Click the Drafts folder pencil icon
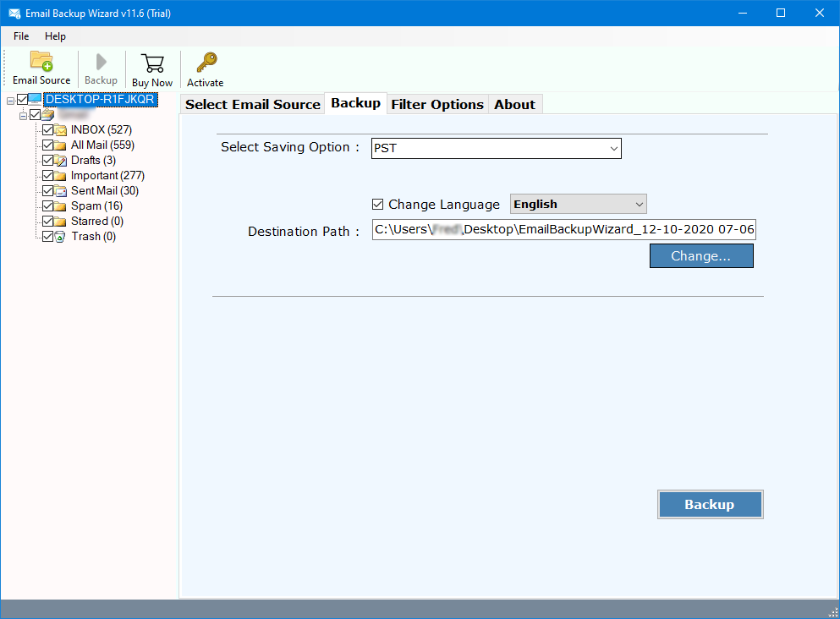This screenshot has width=840, height=619. (60, 161)
